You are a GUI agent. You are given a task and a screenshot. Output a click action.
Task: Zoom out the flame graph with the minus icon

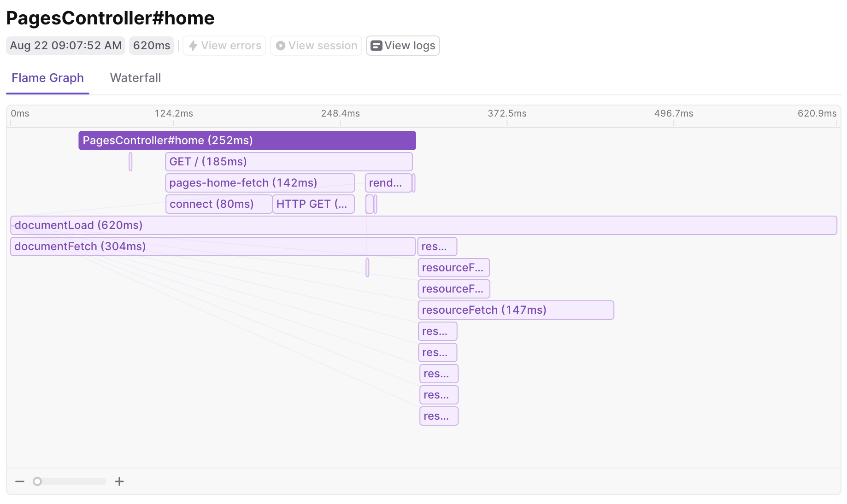point(19,481)
